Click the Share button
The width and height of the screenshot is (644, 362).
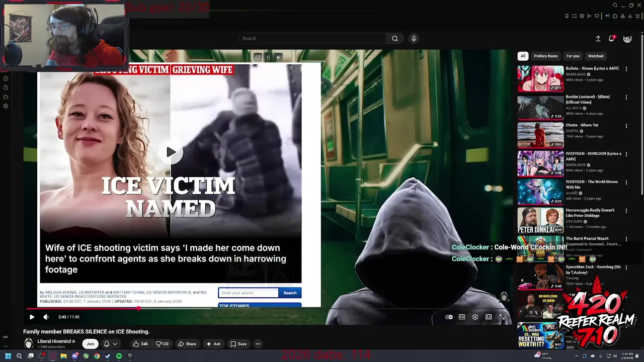pos(187,344)
